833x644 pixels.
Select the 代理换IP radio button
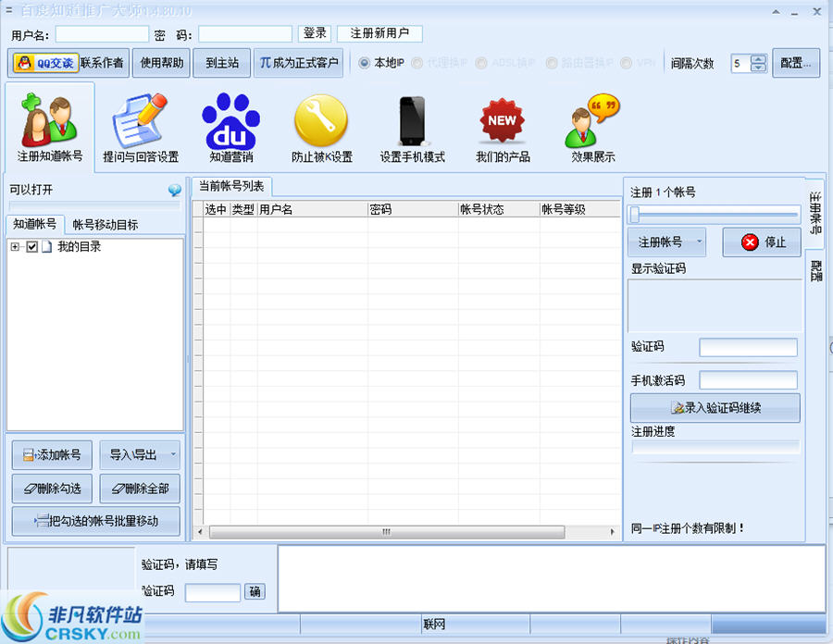417,63
